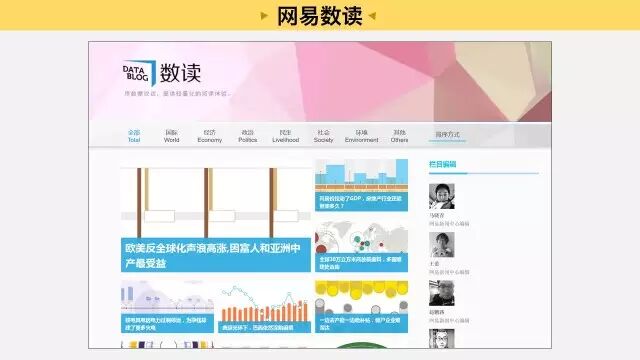Click the DATA BLOG 数读 logo

[x=162, y=73]
